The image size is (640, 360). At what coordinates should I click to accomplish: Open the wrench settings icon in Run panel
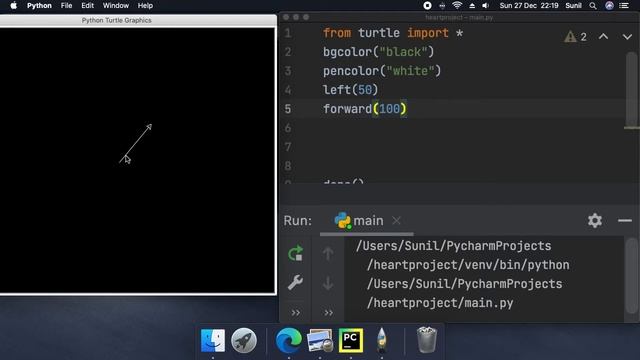295,282
